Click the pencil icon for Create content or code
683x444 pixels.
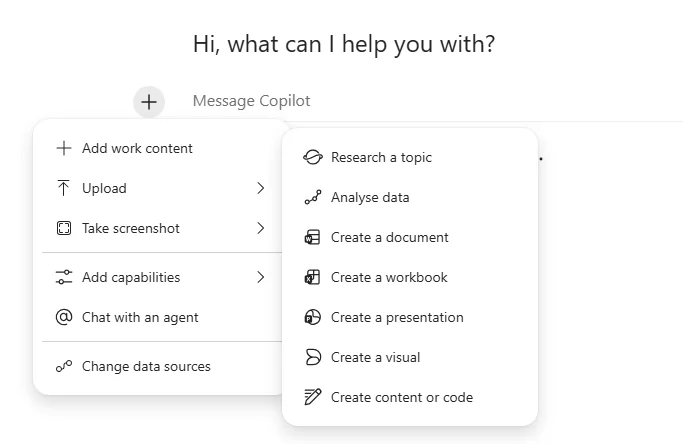pyautogui.click(x=313, y=397)
